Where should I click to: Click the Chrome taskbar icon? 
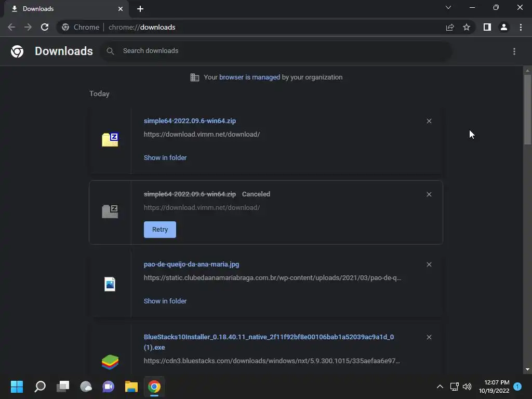(154, 387)
